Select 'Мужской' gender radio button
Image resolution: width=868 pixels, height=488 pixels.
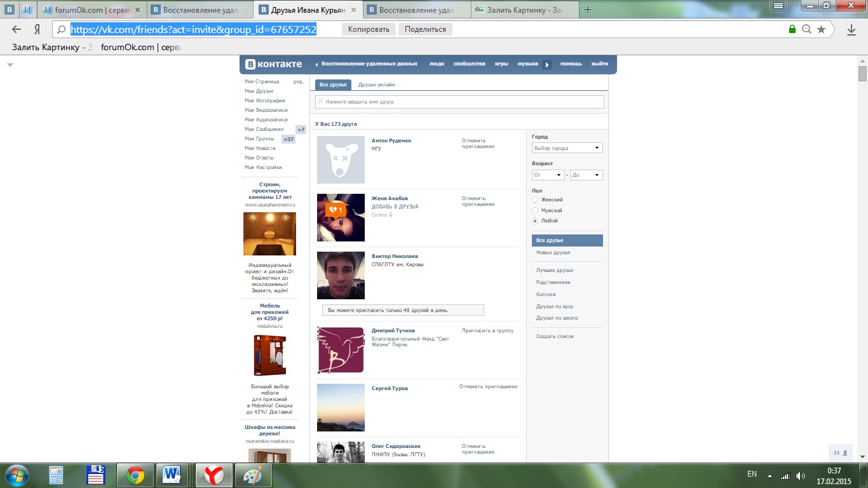pyautogui.click(x=535, y=210)
